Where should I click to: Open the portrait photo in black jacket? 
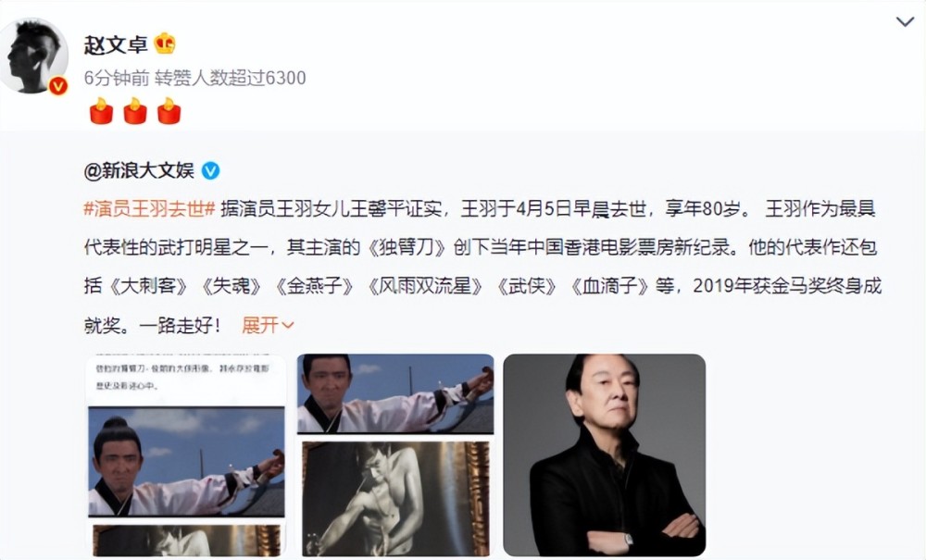(604, 455)
